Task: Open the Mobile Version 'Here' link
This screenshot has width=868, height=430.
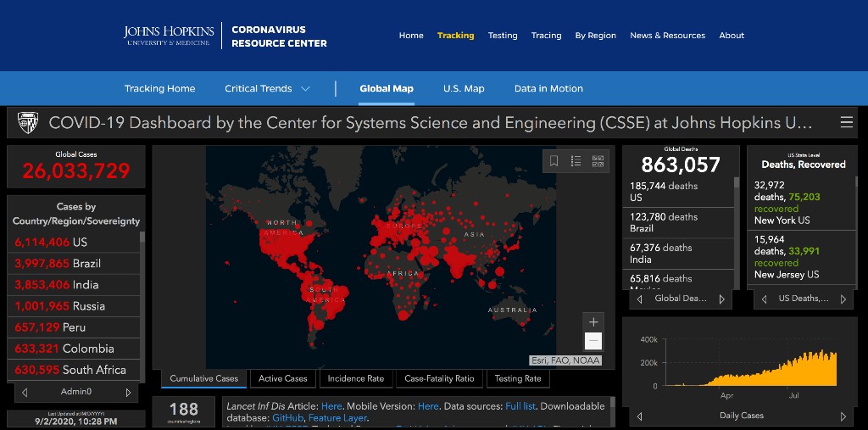Action: tap(428, 406)
